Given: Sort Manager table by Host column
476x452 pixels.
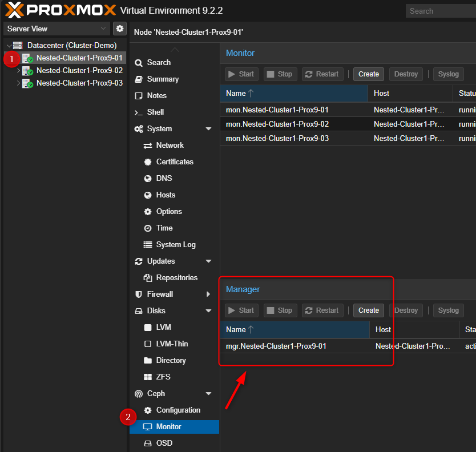Looking at the screenshot, I should click(x=414, y=329).
